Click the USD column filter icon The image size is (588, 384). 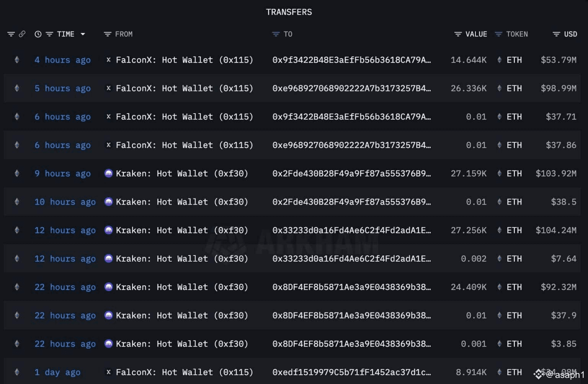click(556, 34)
